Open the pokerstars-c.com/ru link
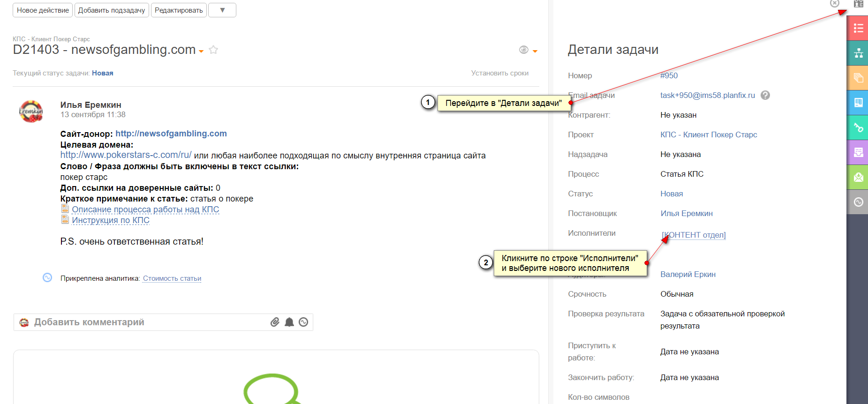Screen dimensions: 868x404 (x=126, y=155)
